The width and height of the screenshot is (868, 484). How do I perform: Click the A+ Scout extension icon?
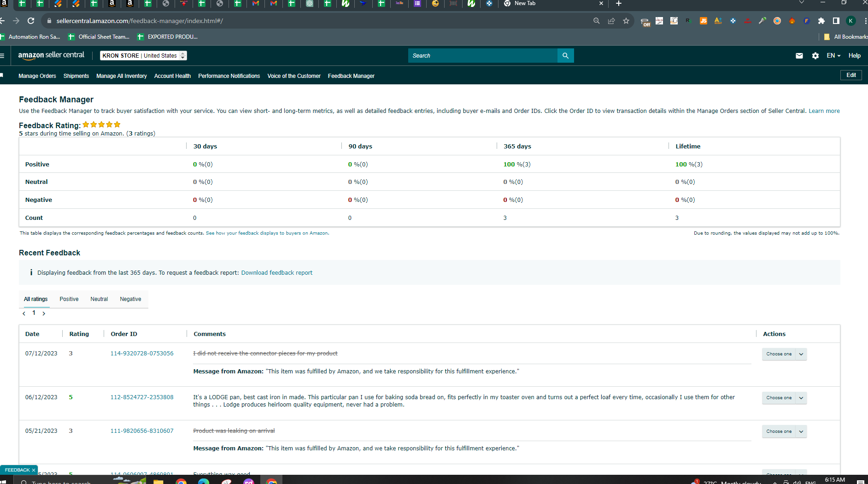[718, 21]
